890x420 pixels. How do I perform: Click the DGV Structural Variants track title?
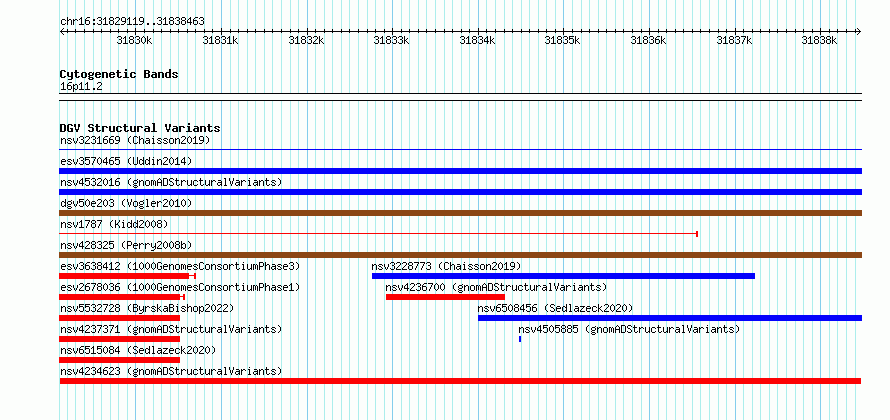[140, 128]
